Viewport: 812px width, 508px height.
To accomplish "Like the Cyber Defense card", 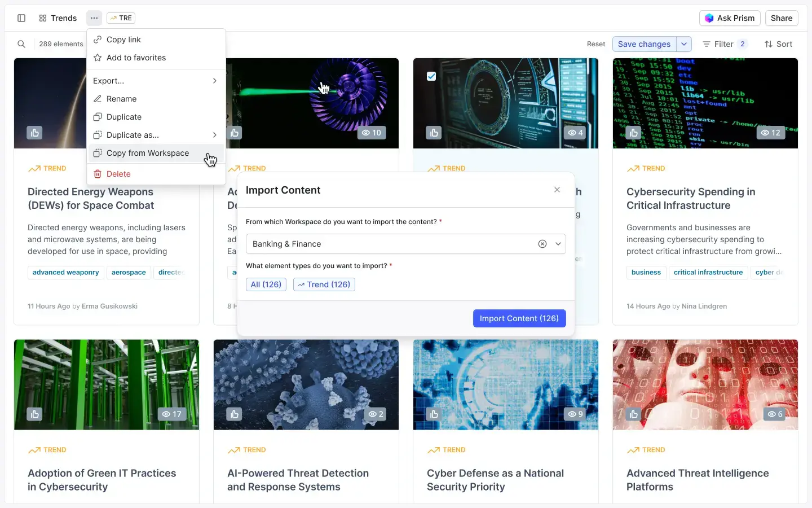I will [x=434, y=414].
